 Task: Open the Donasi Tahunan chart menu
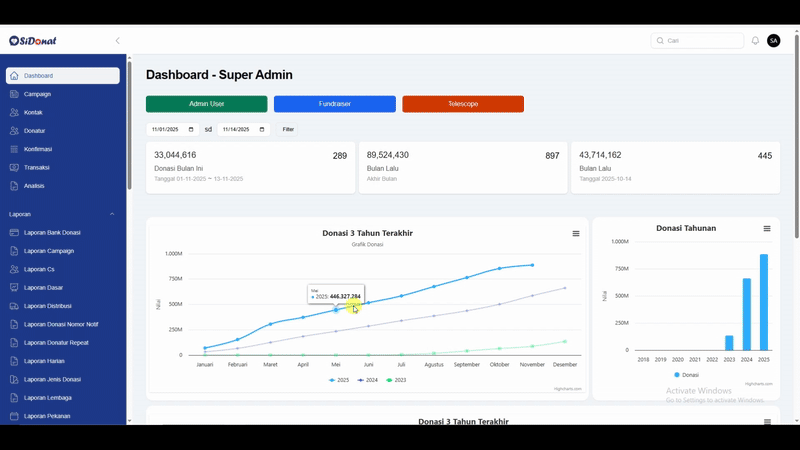coord(767,229)
